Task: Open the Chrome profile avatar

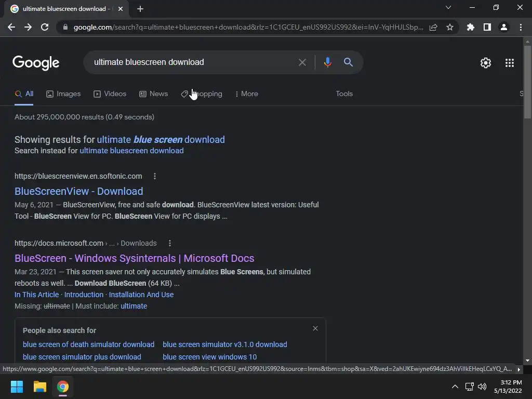Action: point(504,27)
